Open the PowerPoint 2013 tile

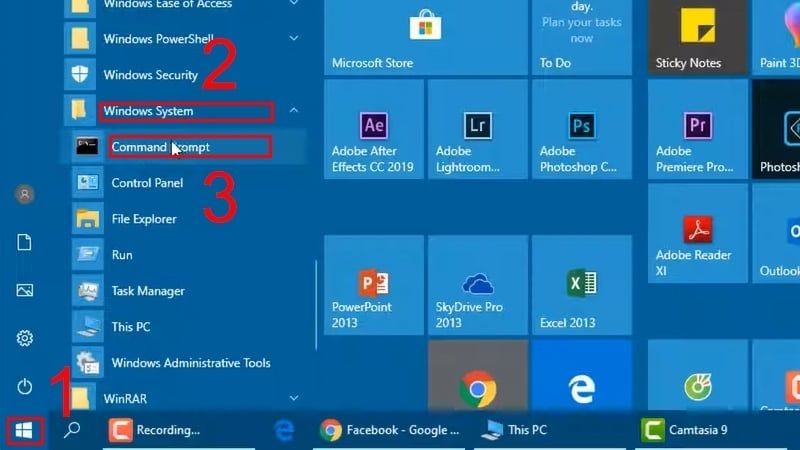[374, 285]
